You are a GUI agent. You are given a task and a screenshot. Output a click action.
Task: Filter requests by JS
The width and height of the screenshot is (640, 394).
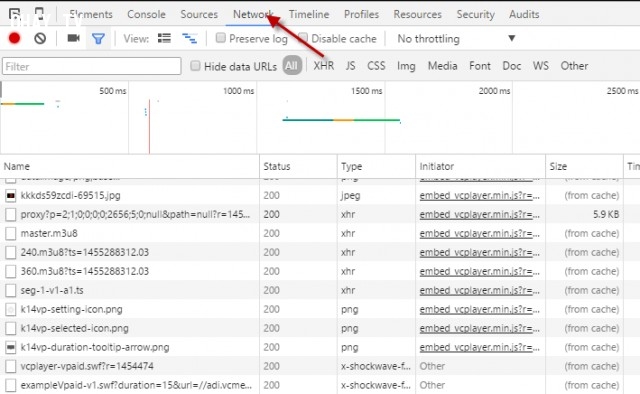(x=350, y=66)
